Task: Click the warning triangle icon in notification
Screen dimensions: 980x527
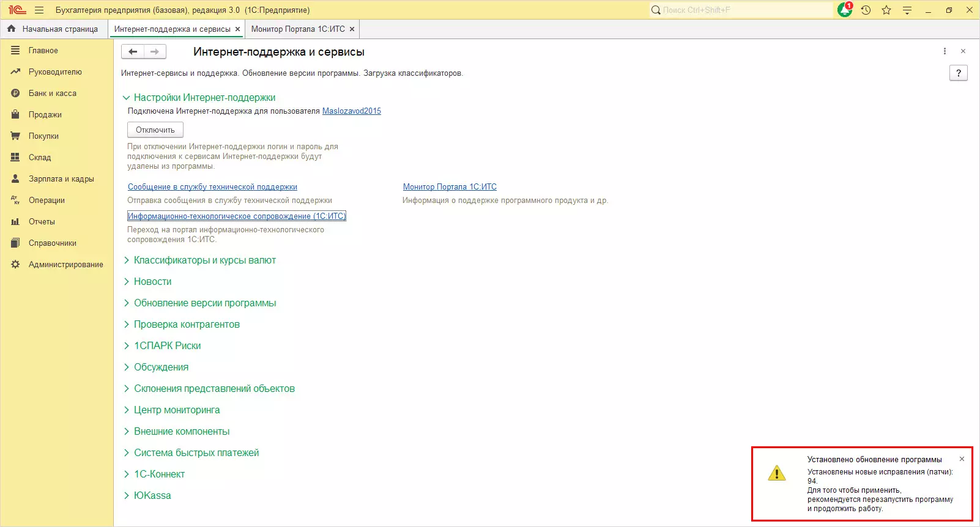Action: (x=777, y=473)
